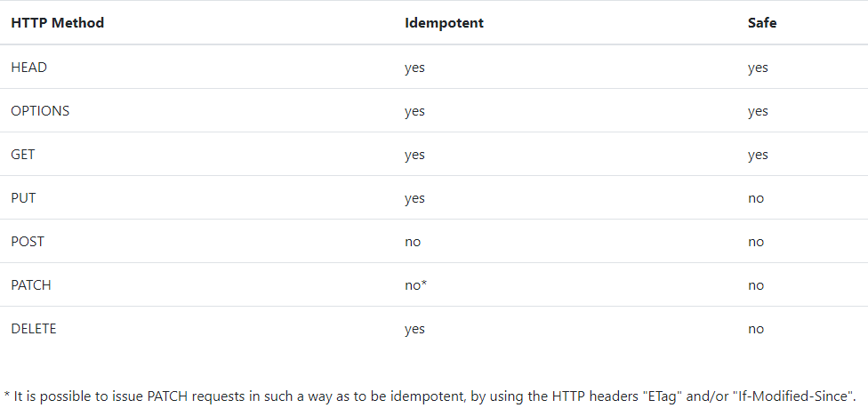The image size is (868, 416).
Task: Click the Idempotent "yes" value for OPTIONS
Action: [x=414, y=111]
